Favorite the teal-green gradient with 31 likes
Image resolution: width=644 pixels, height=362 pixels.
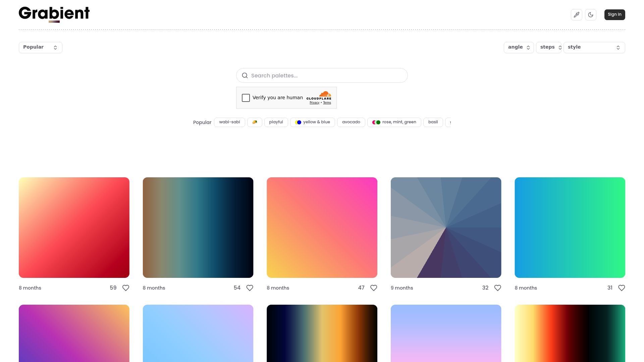[621, 288]
